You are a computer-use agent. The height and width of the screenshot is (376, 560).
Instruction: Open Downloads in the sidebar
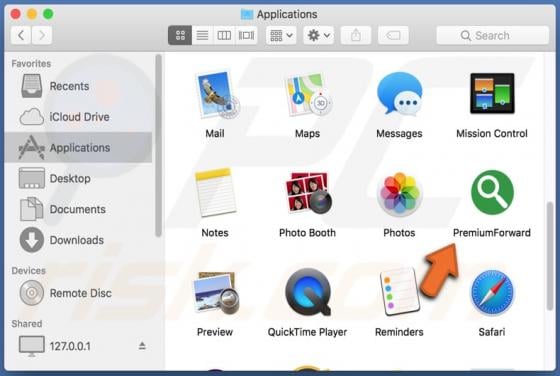(78, 240)
